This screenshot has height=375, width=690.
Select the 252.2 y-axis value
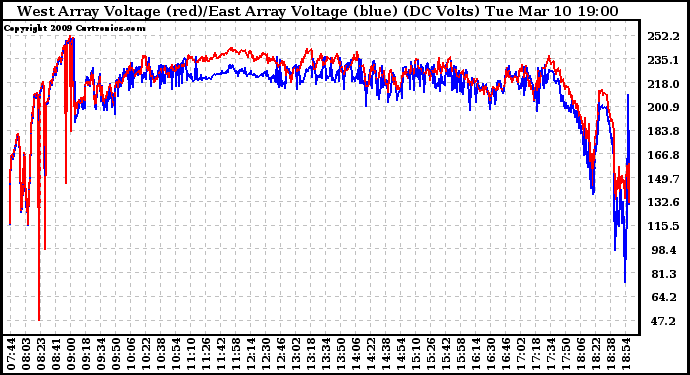click(x=663, y=36)
